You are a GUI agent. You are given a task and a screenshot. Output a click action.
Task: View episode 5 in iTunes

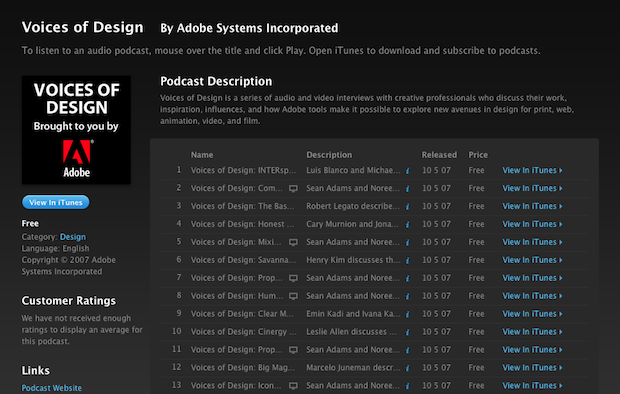tap(532, 242)
